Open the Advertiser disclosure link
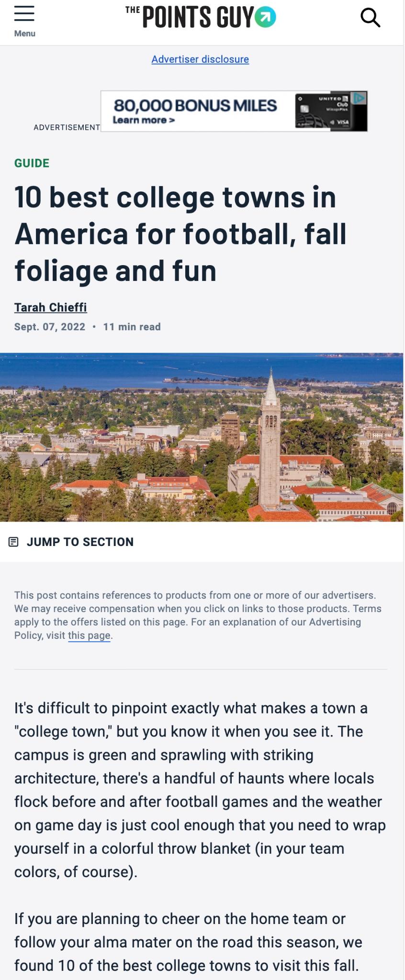Viewport: 405px width, 980px height. [200, 59]
